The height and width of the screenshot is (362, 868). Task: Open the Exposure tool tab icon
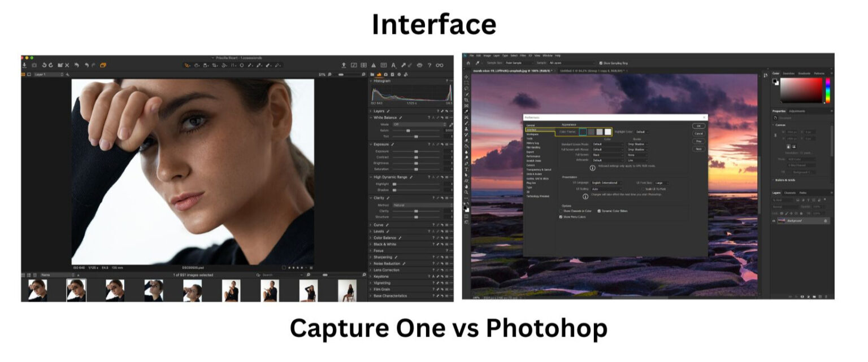pos(379,74)
